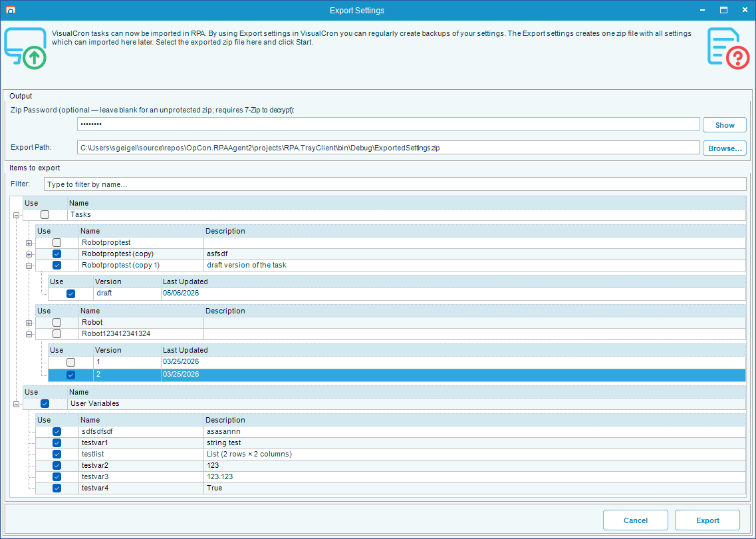The height and width of the screenshot is (539, 756).
Task: Check the Robot row checkbox
Action: click(57, 322)
